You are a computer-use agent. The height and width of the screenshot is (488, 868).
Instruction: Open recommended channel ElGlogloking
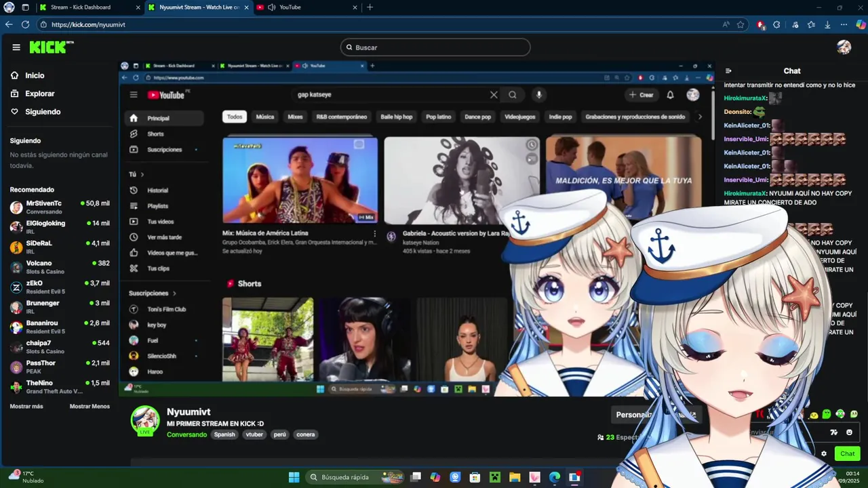click(60, 226)
